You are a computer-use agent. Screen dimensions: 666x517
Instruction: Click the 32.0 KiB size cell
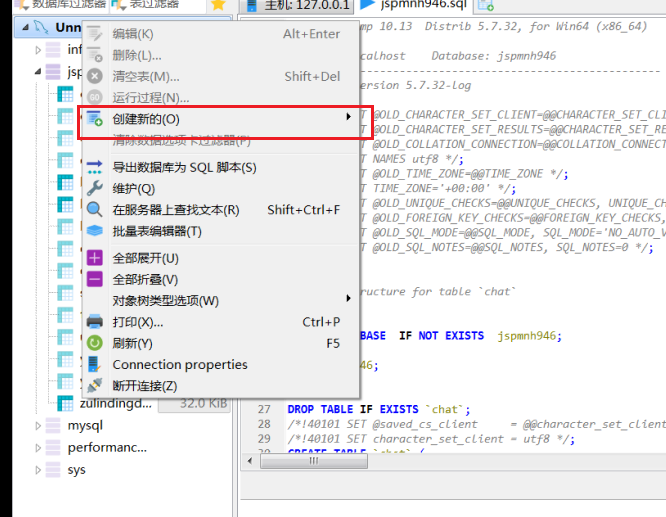click(x=195, y=403)
